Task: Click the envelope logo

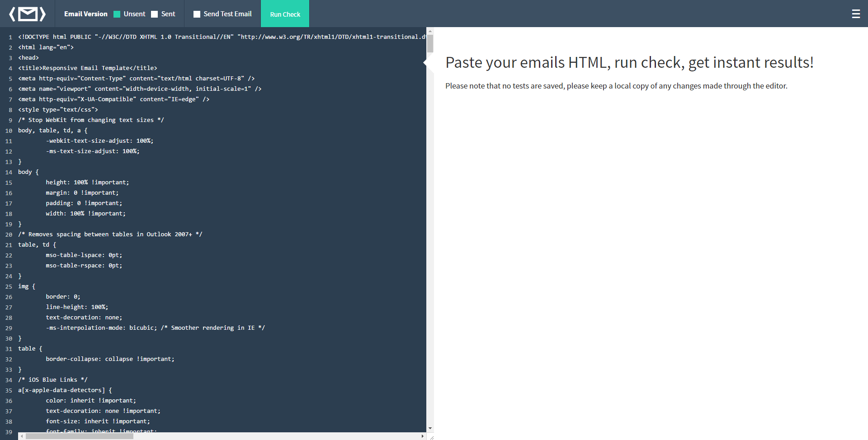Action: [x=28, y=14]
